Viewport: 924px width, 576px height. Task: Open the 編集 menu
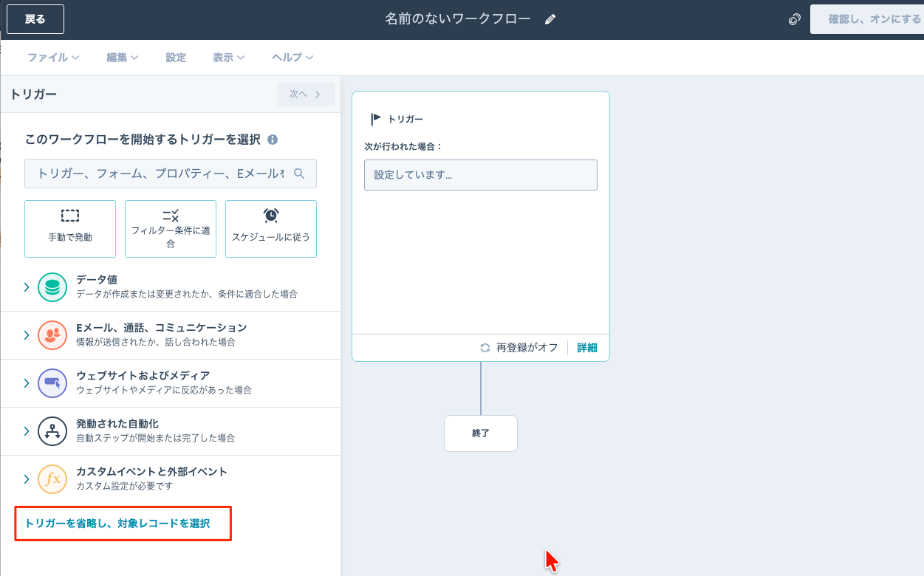pyautogui.click(x=123, y=58)
